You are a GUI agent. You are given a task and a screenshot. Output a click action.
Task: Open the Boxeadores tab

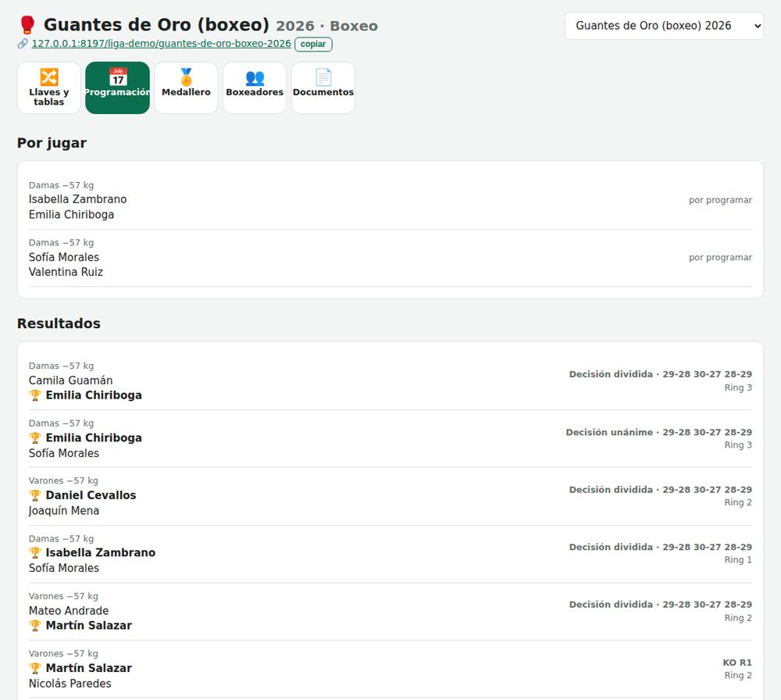click(255, 87)
